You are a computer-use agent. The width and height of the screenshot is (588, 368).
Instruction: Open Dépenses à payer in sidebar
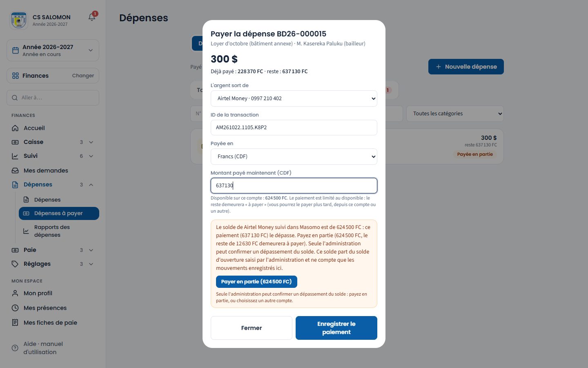tap(59, 213)
